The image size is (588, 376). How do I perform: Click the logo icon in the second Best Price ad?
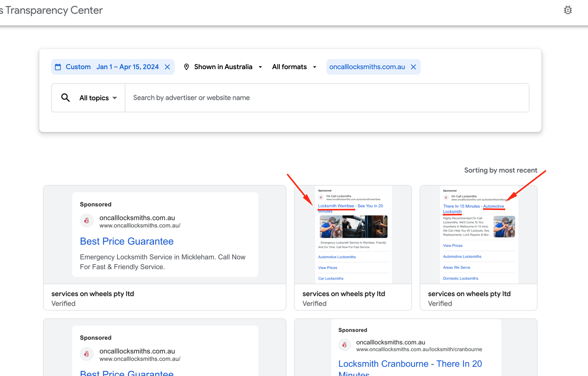(87, 354)
